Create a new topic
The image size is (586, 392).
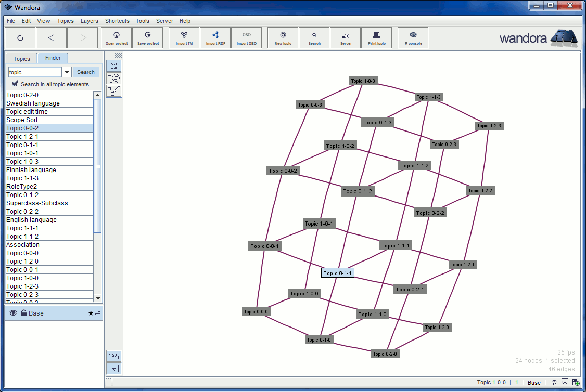282,37
